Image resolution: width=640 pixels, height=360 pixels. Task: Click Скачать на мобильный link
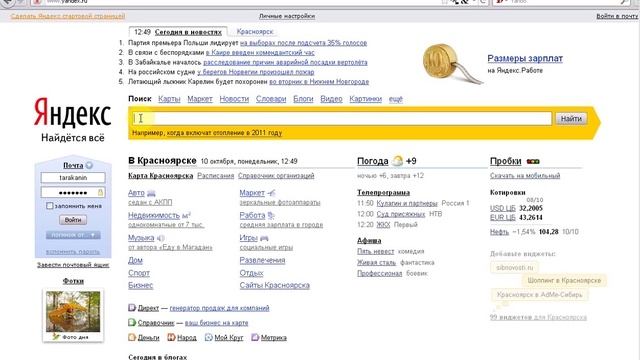pyautogui.click(x=525, y=176)
